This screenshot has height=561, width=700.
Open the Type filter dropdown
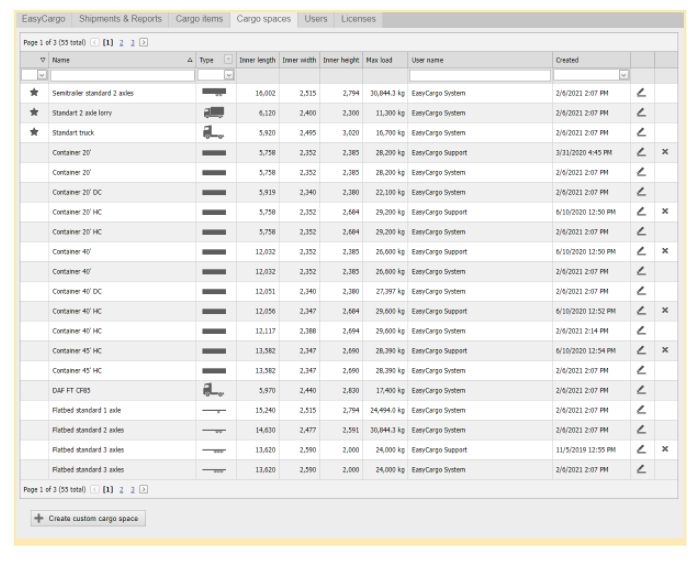point(228,75)
